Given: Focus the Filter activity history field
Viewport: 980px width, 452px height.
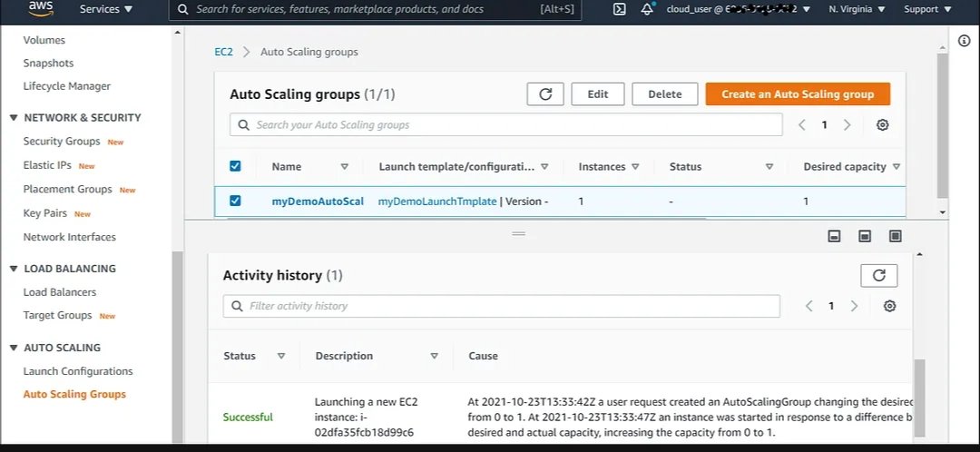Looking at the screenshot, I should coord(501,306).
